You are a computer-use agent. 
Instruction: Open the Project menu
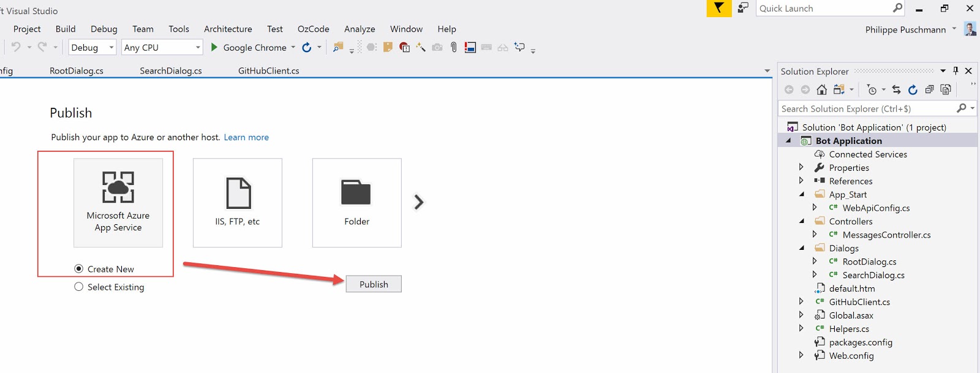tap(27, 29)
